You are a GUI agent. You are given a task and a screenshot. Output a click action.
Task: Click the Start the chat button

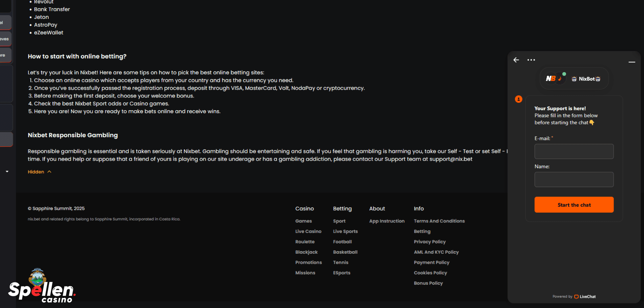[574, 205]
